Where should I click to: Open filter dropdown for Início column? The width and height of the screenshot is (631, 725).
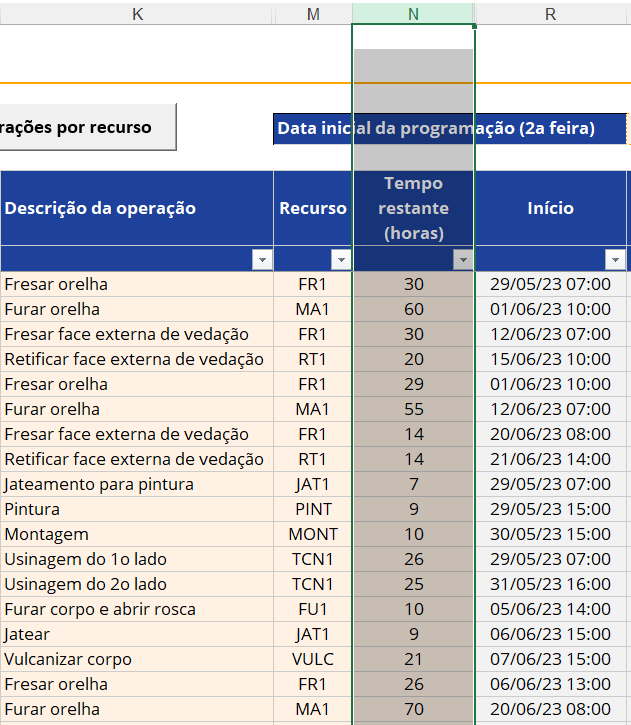(615, 260)
